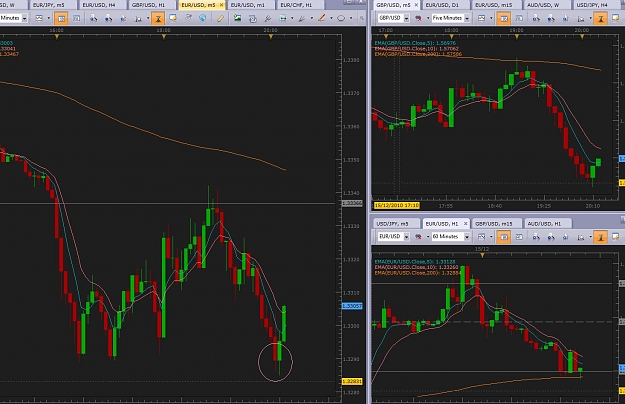625x404 pixels.
Task: Click the bull-bear icon in the EUR/USD H1 toolbar
Action: (x=419, y=237)
